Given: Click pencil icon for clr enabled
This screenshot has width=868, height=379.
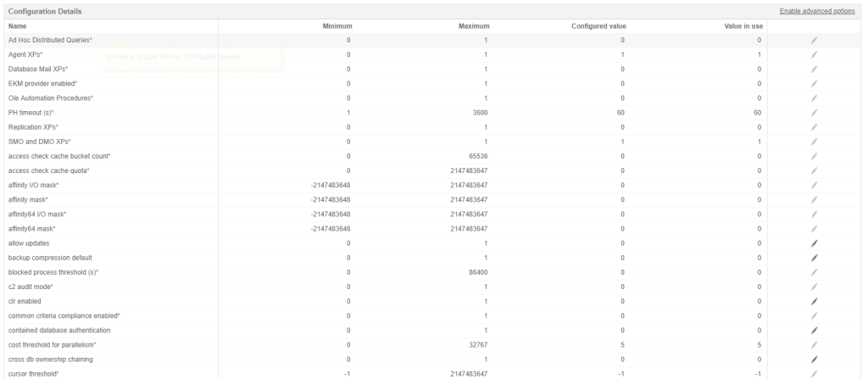Looking at the screenshot, I should [814, 301].
